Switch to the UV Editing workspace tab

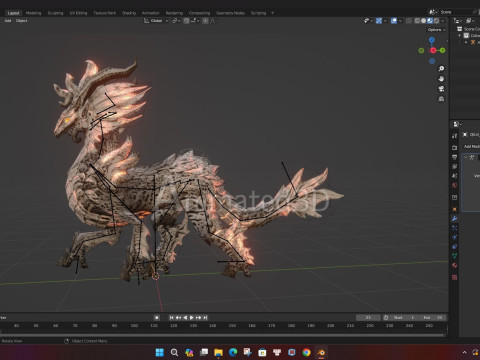[78, 13]
